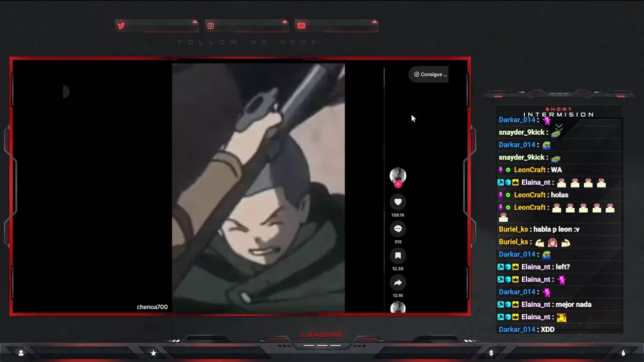Click the flame icon in bottom bar
This screenshot has width=644, height=362.
[x=623, y=353]
